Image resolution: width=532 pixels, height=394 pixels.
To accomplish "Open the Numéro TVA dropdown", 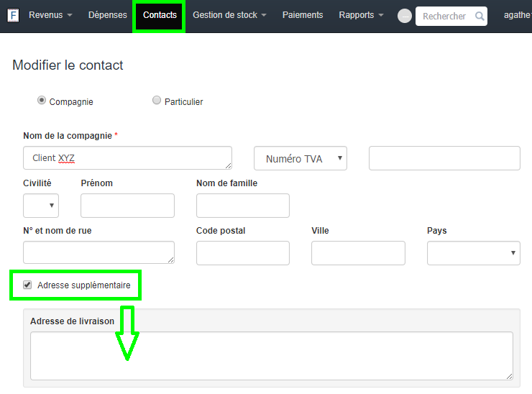I will point(301,159).
